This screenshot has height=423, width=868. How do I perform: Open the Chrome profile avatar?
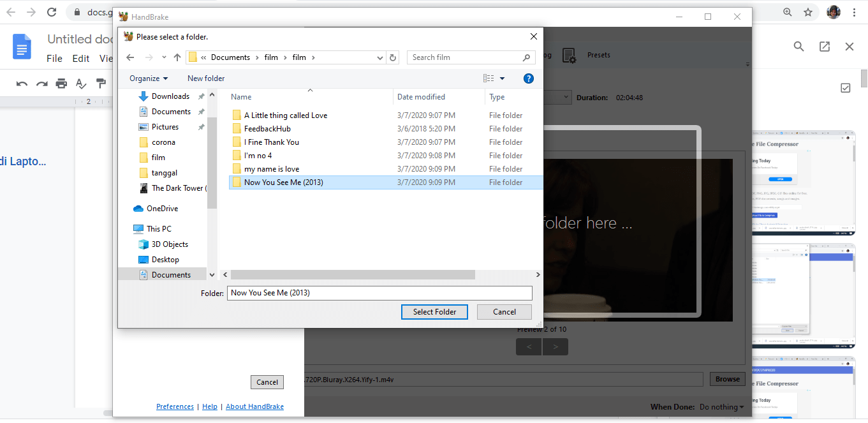(834, 11)
